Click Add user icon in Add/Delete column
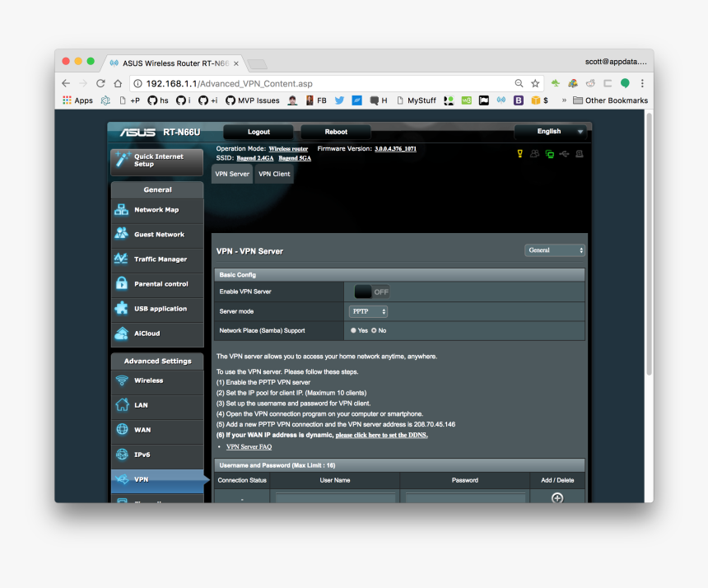This screenshot has width=708, height=588. pos(557,497)
